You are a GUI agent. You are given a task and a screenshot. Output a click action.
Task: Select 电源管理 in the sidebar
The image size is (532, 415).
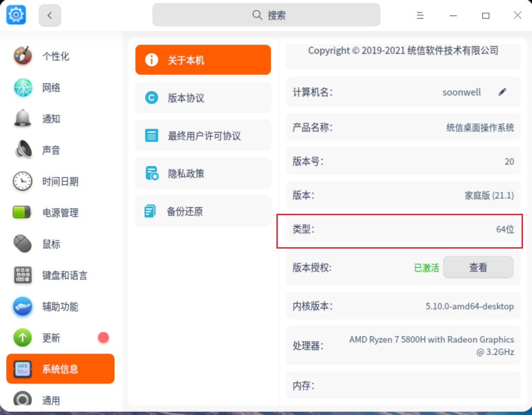tap(60, 212)
